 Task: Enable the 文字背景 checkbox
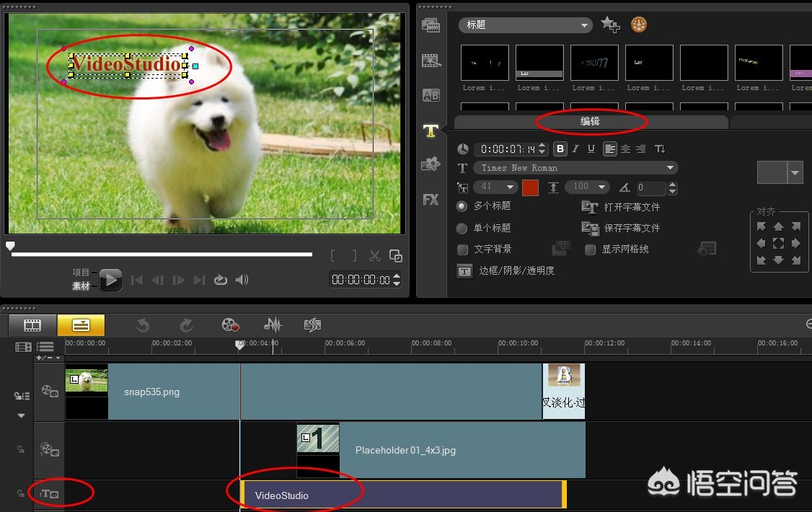point(463,250)
